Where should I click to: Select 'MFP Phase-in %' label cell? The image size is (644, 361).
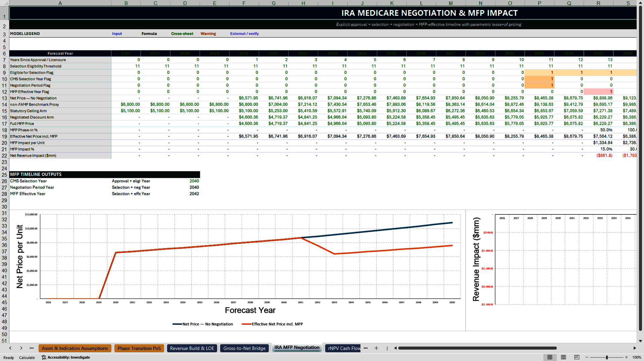click(x=60, y=130)
